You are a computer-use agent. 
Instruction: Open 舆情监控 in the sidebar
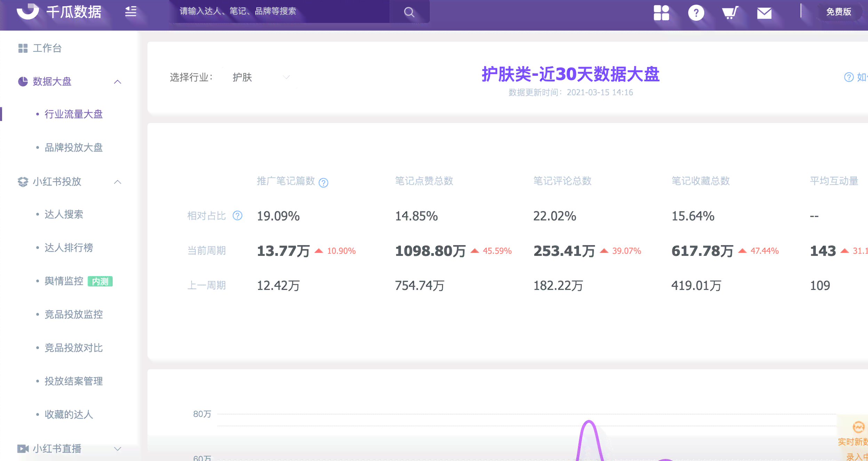(x=64, y=281)
